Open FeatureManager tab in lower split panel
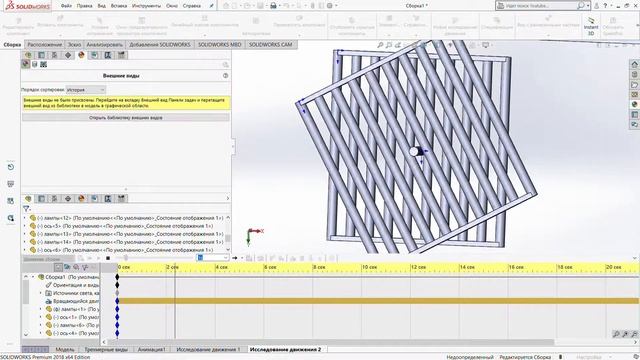The height and width of the screenshot is (360, 640). (28, 198)
